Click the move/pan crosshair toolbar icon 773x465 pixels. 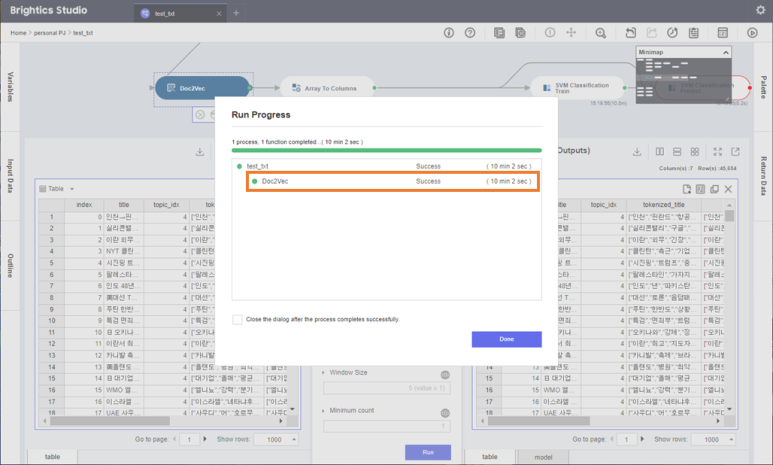click(x=571, y=33)
